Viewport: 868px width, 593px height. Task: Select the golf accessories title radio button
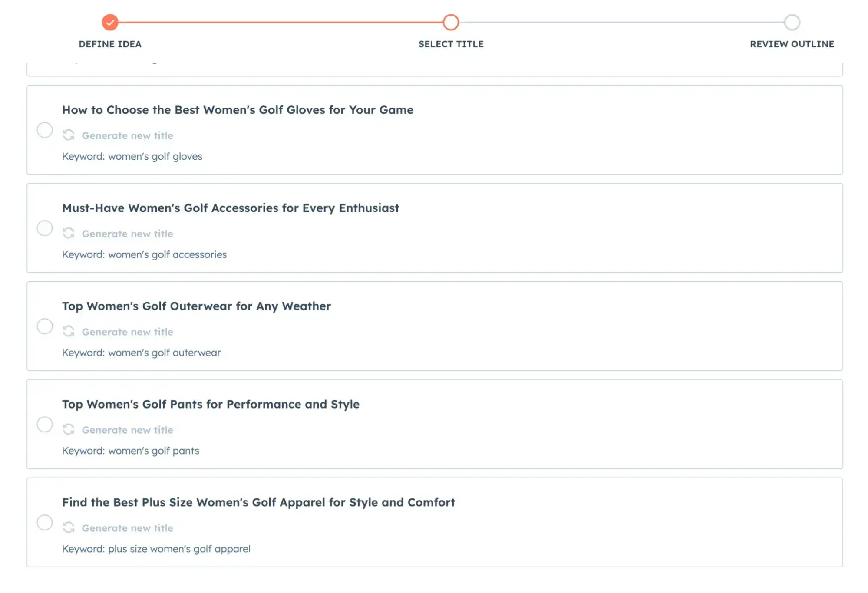tap(45, 228)
